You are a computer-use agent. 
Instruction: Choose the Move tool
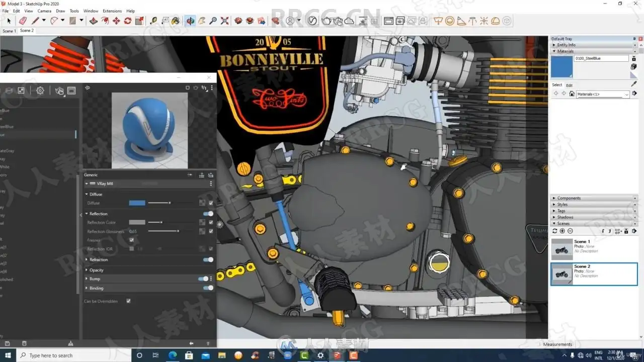pyautogui.click(x=116, y=21)
